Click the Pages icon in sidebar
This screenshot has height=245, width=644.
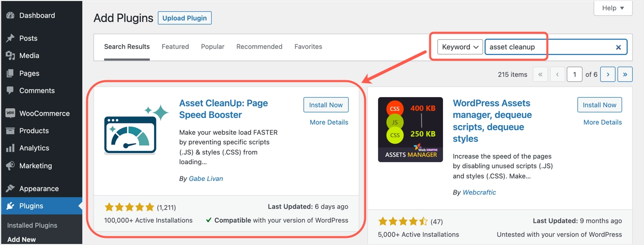click(x=10, y=73)
